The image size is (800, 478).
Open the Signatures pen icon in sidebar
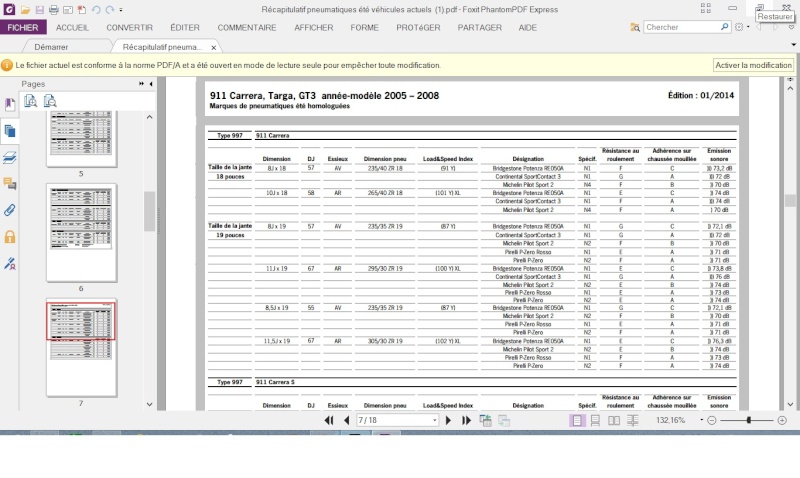pyautogui.click(x=10, y=263)
